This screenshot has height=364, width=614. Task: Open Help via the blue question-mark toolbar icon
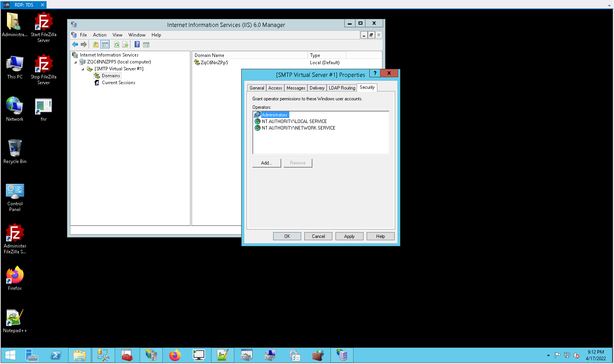tap(137, 45)
